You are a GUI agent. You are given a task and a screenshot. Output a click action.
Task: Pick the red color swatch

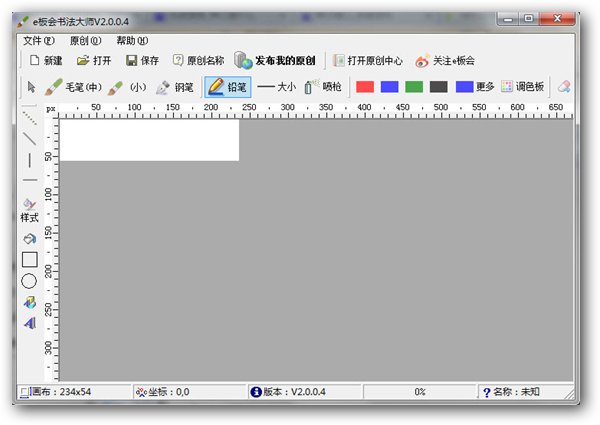[365, 87]
